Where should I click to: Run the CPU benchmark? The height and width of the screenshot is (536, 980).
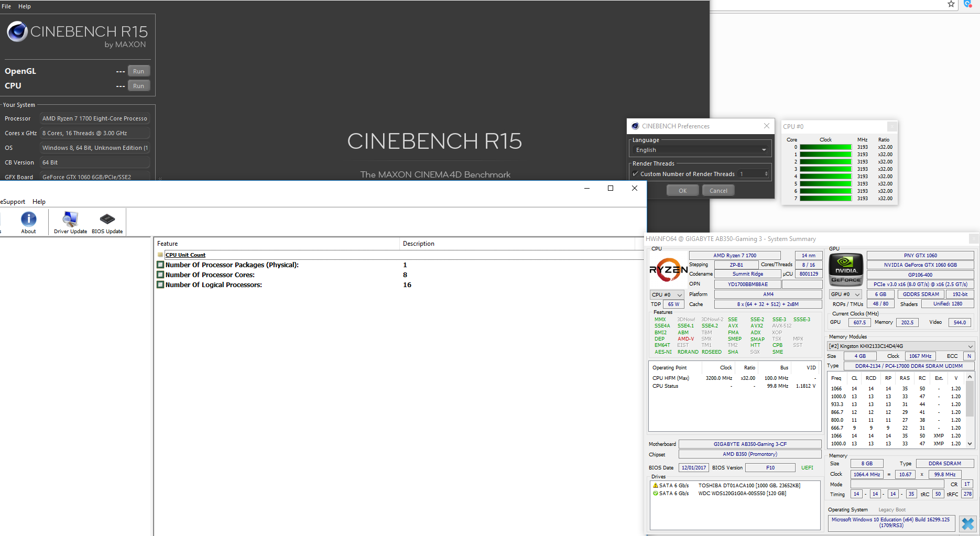[139, 86]
